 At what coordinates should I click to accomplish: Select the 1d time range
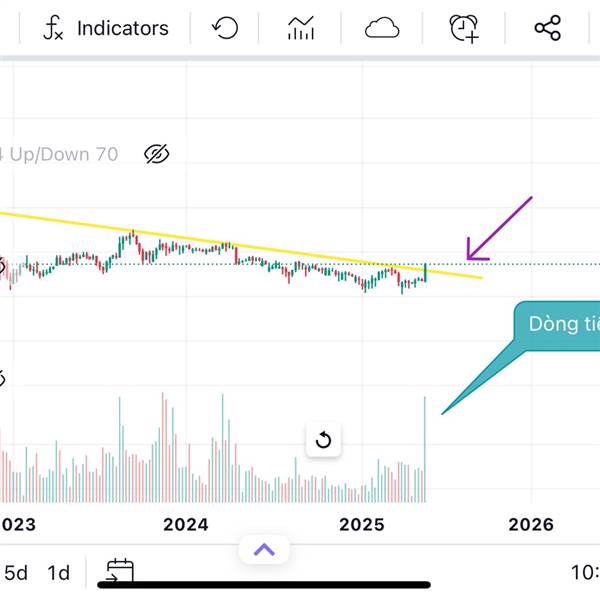(59, 573)
